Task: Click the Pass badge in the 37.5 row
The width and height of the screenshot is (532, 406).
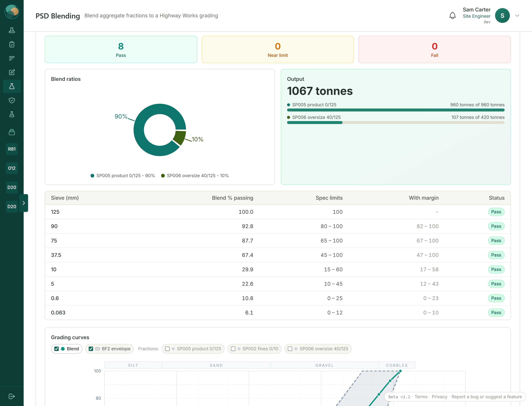Action: click(496, 255)
